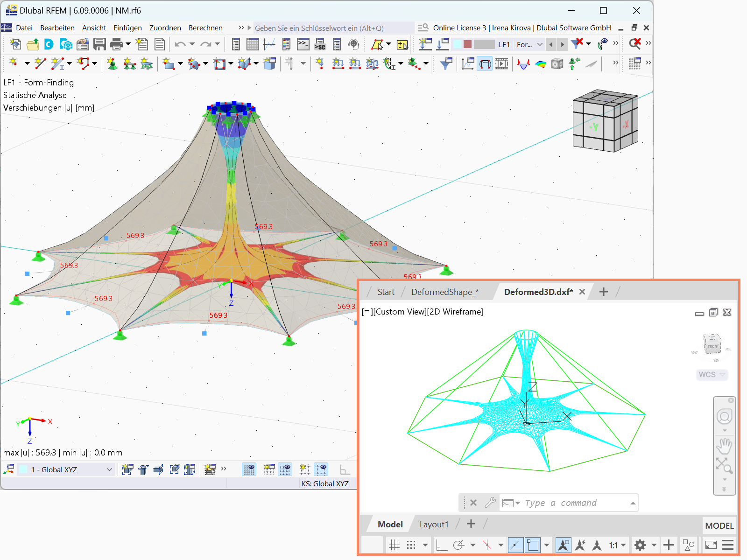747x560 pixels.
Task: Select the plus icon in AutoCAD status bar
Action: (x=669, y=545)
